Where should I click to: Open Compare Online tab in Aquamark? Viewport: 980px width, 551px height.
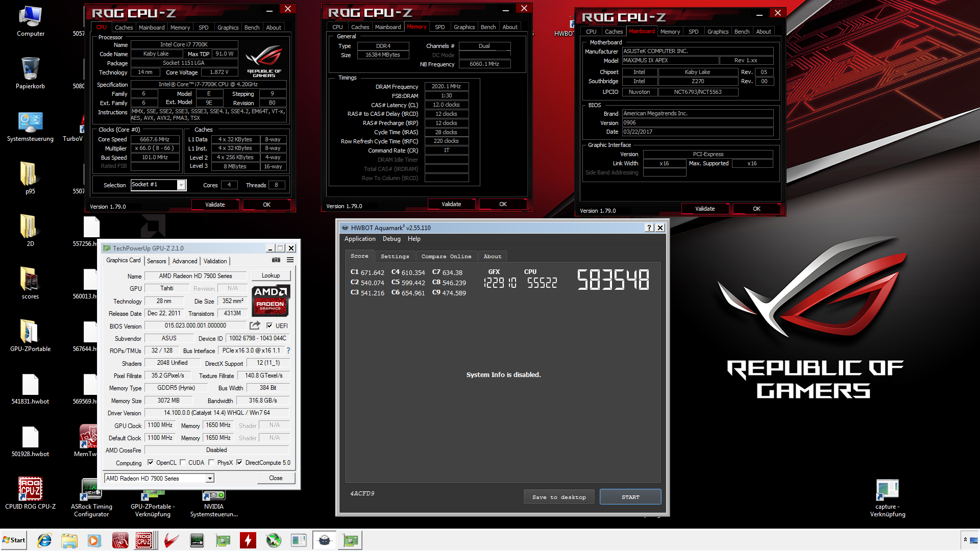tap(447, 257)
